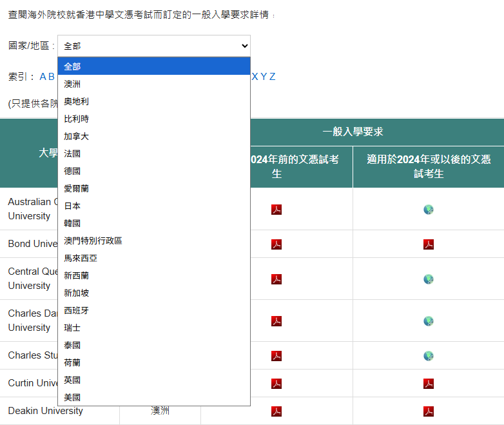Open the 國家/地區 dropdown box
This screenshot has width=504, height=425.
154,46
